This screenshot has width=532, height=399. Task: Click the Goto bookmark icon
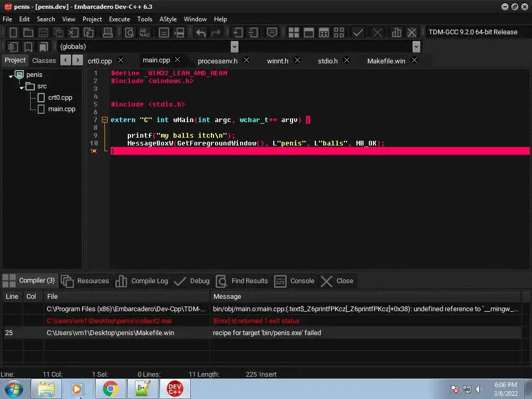tap(44, 47)
